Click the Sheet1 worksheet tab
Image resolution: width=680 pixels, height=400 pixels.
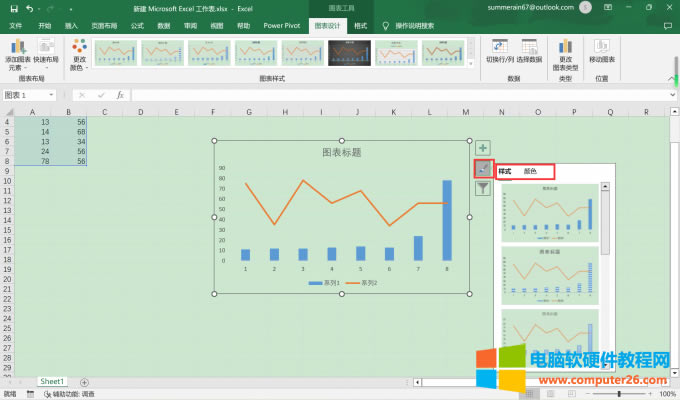[52, 382]
